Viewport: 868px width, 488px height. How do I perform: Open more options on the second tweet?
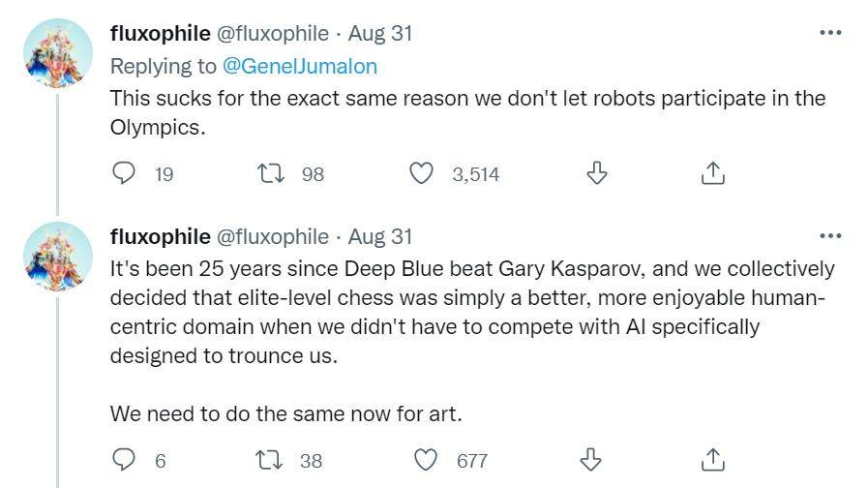click(x=830, y=236)
